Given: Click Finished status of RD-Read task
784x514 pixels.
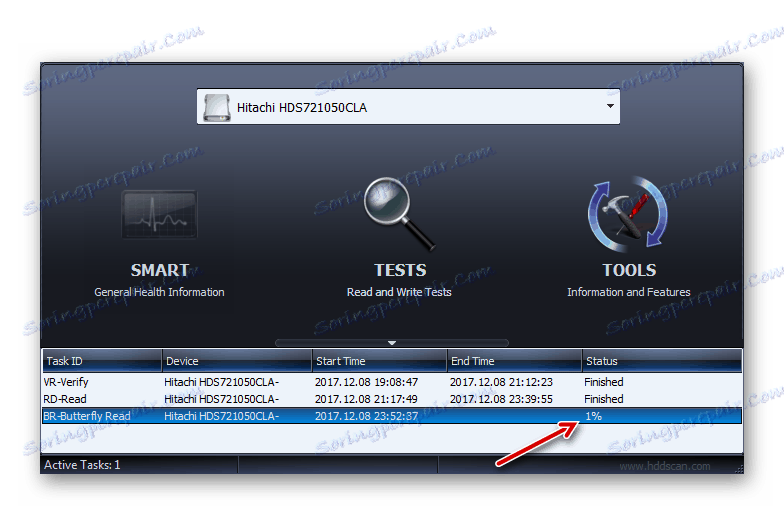Looking at the screenshot, I should click(604, 399).
